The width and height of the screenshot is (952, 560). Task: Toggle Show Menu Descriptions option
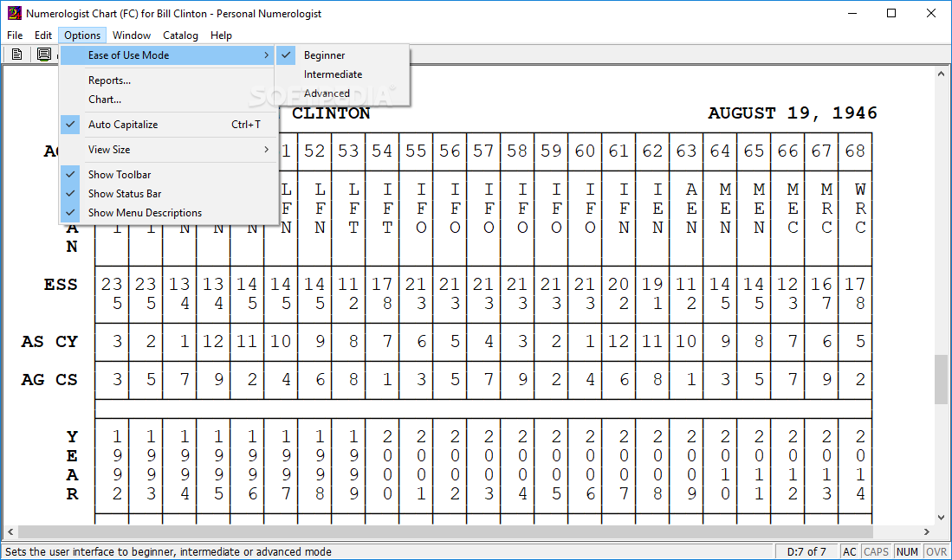[x=169, y=212]
